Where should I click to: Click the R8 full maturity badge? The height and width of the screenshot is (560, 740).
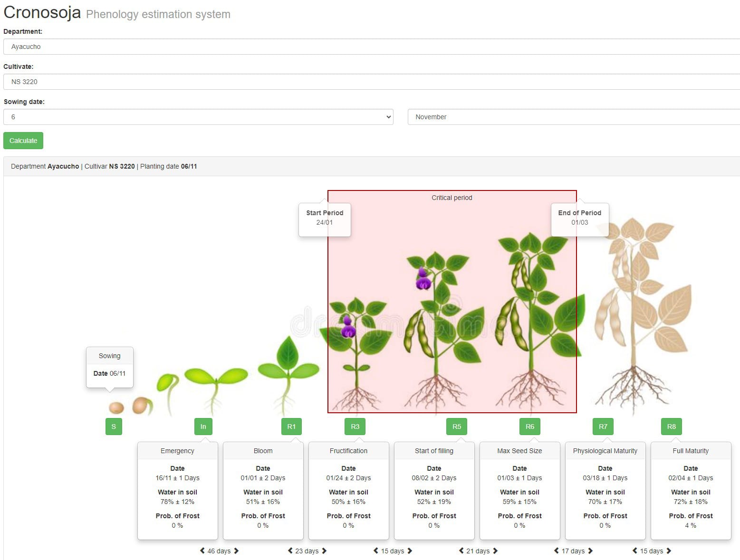[x=671, y=427]
